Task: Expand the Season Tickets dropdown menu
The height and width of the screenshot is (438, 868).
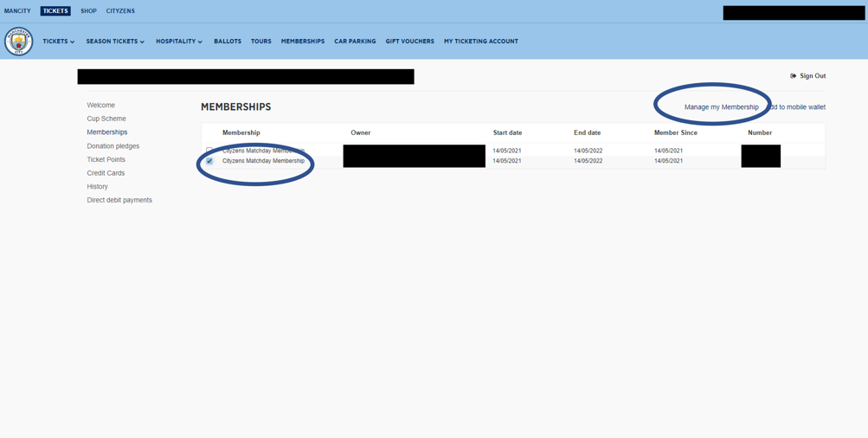Action: tap(115, 42)
